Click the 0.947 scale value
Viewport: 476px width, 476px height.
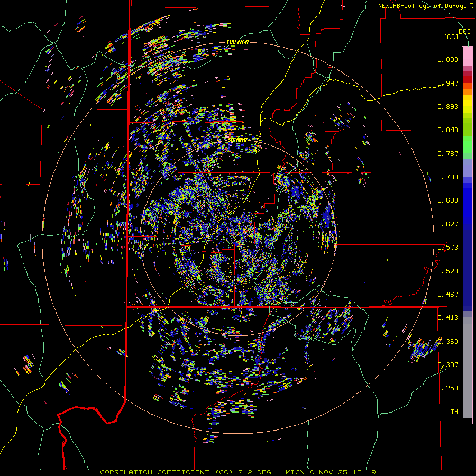click(448, 83)
